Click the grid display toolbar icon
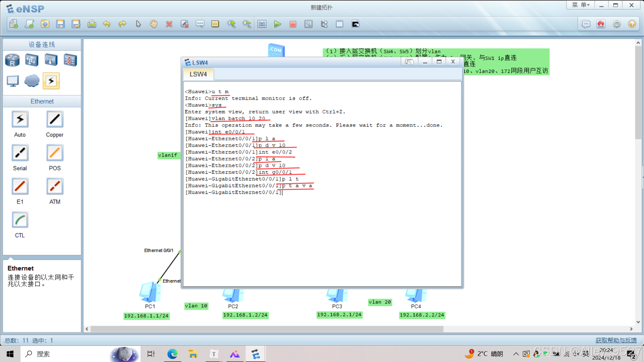The height and width of the screenshot is (362, 644). click(340, 24)
